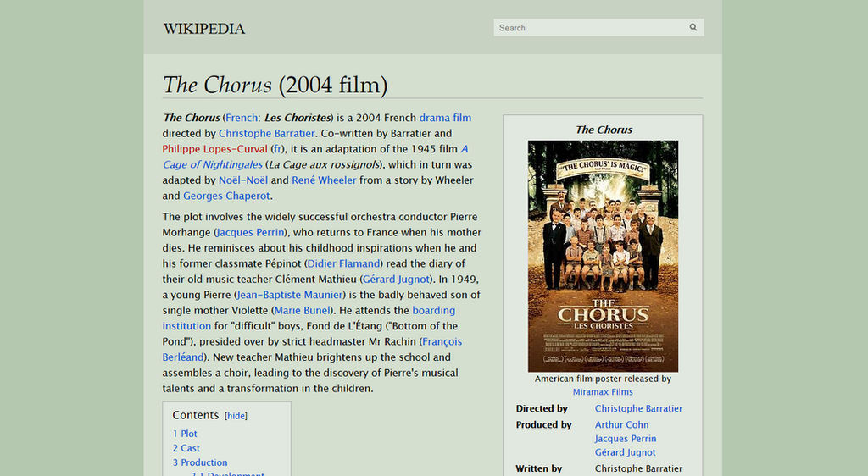Follow the René Wheeler link
This screenshot has height=476, width=868.
point(324,180)
